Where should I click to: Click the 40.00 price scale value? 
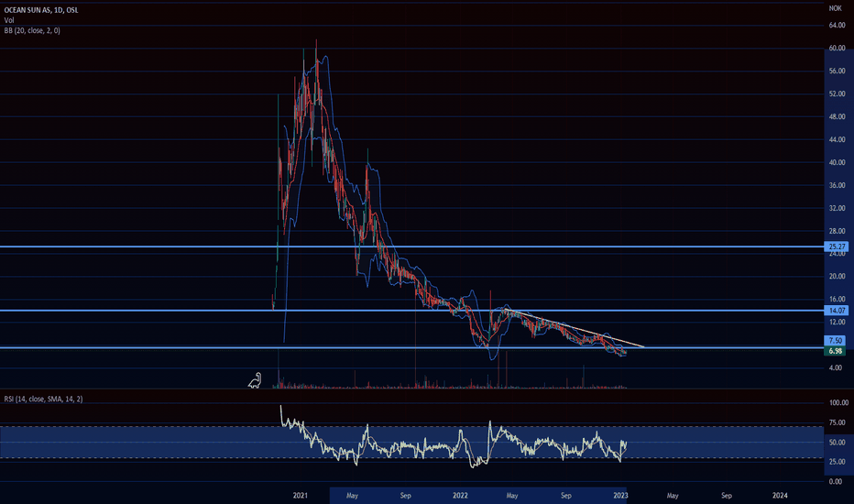pos(838,162)
